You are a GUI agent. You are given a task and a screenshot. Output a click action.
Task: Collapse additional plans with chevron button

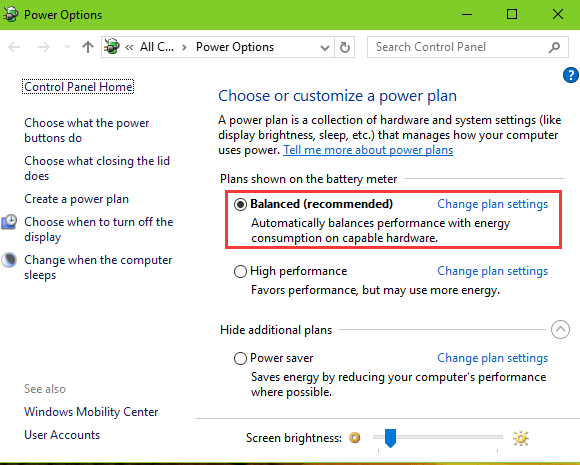point(560,329)
